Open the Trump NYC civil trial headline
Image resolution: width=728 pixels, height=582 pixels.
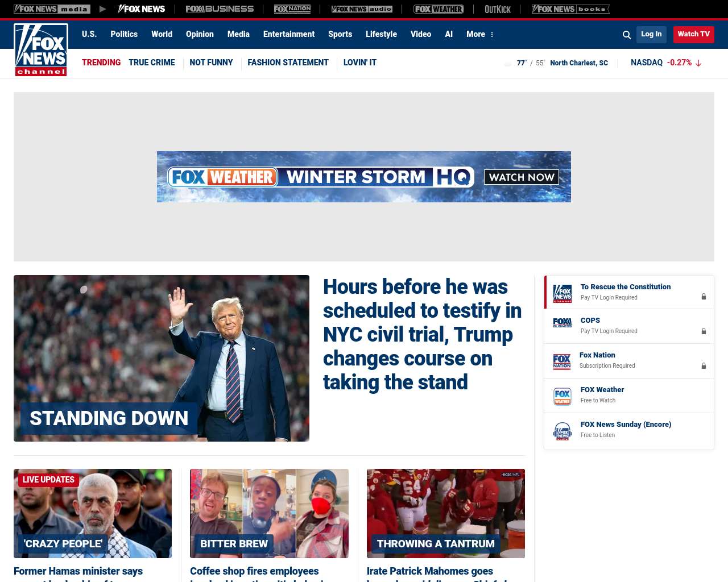point(422,334)
